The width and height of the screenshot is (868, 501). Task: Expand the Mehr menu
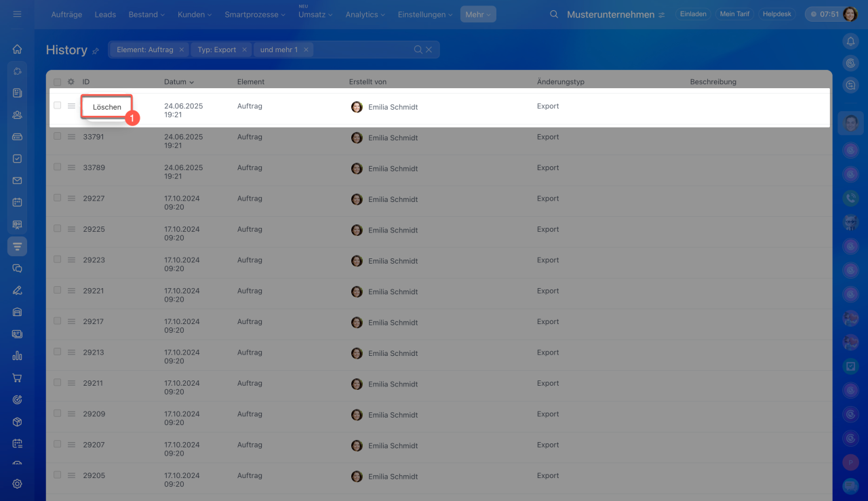click(x=477, y=14)
